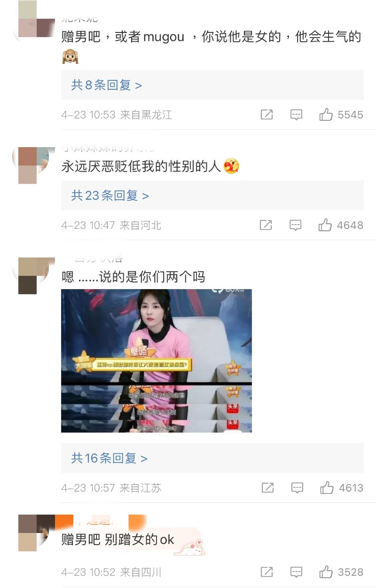The width and height of the screenshot is (376, 588).
Task: Open the image in 说的是你们两个吗 comment
Action: (x=157, y=361)
